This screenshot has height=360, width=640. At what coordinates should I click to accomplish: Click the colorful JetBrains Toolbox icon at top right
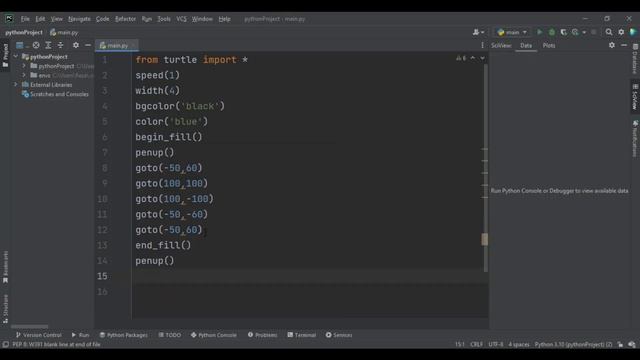(633, 32)
